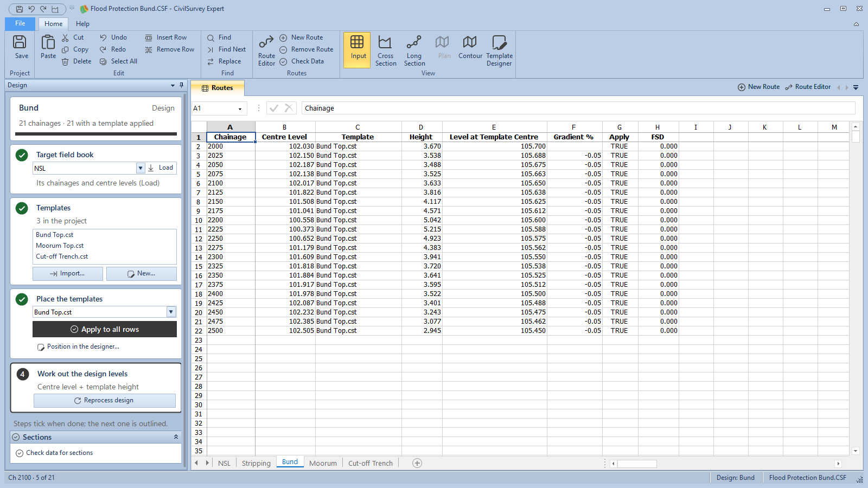Click Find Next in the ribbon
The height and width of the screenshot is (488, 868).
point(227,49)
